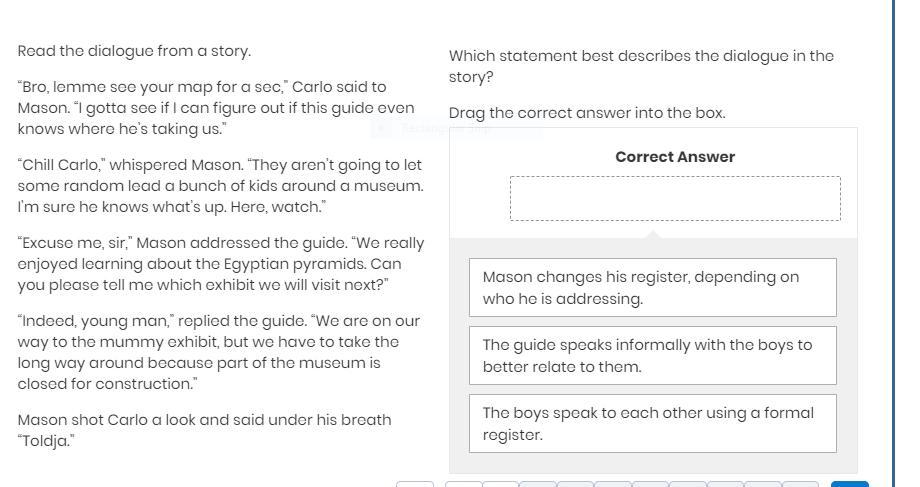Click the paragraph starting "Indeed, young man"
The height and width of the screenshot is (487, 920).
[218, 352]
